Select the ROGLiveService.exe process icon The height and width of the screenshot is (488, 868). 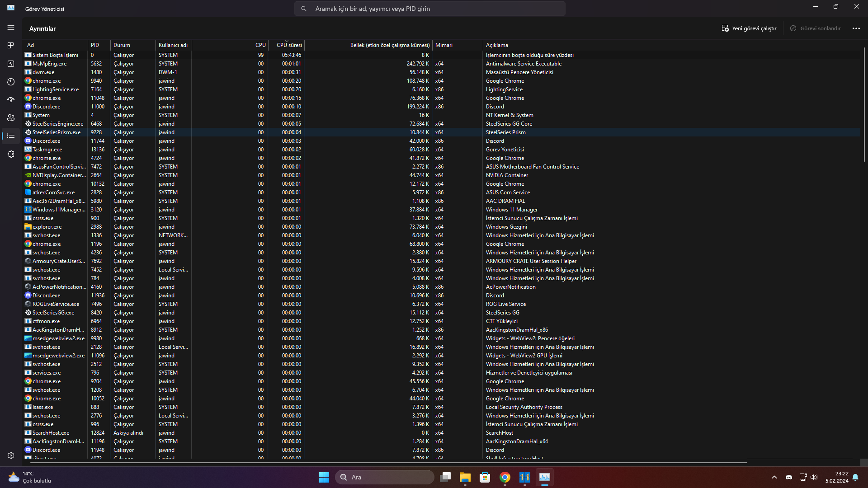click(x=28, y=304)
